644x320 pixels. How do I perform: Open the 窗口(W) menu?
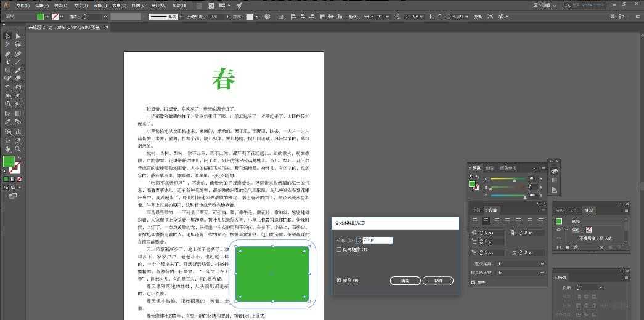pyautogui.click(x=159, y=6)
